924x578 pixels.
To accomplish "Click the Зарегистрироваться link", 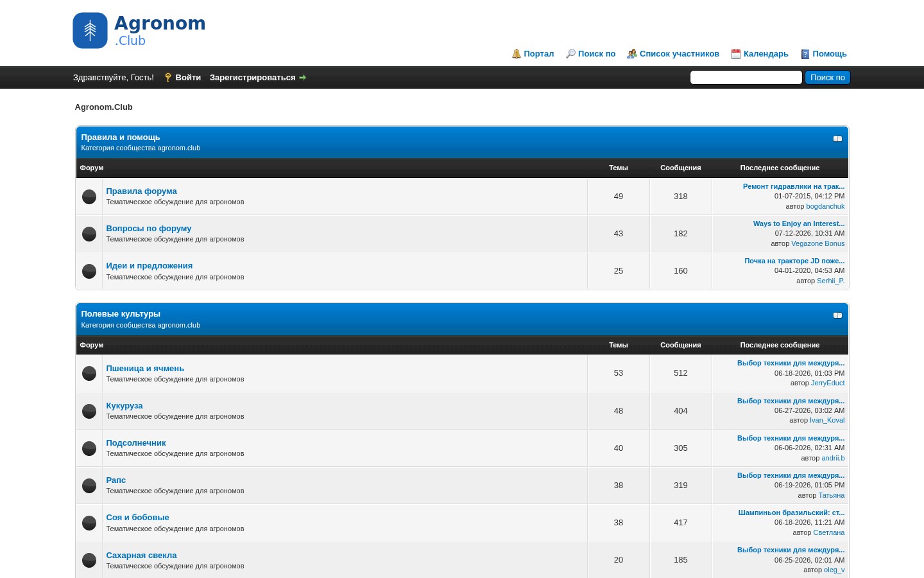I will tap(252, 78).
